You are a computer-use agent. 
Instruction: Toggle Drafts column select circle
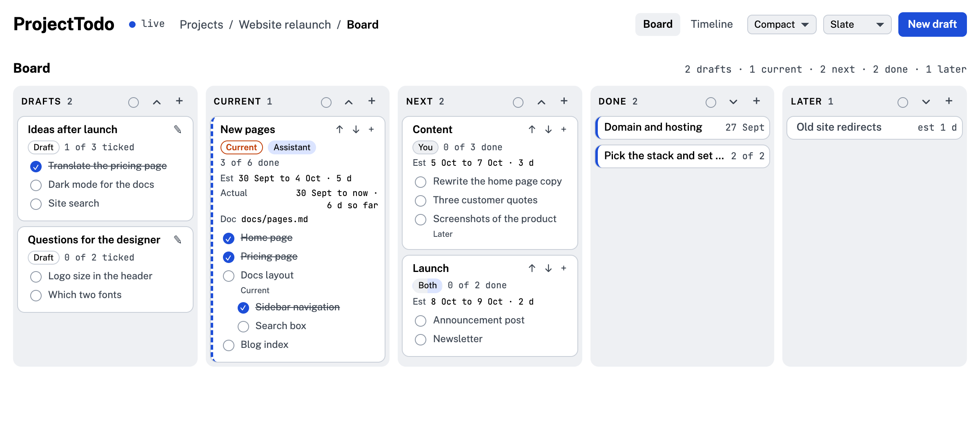click(134, 102)
